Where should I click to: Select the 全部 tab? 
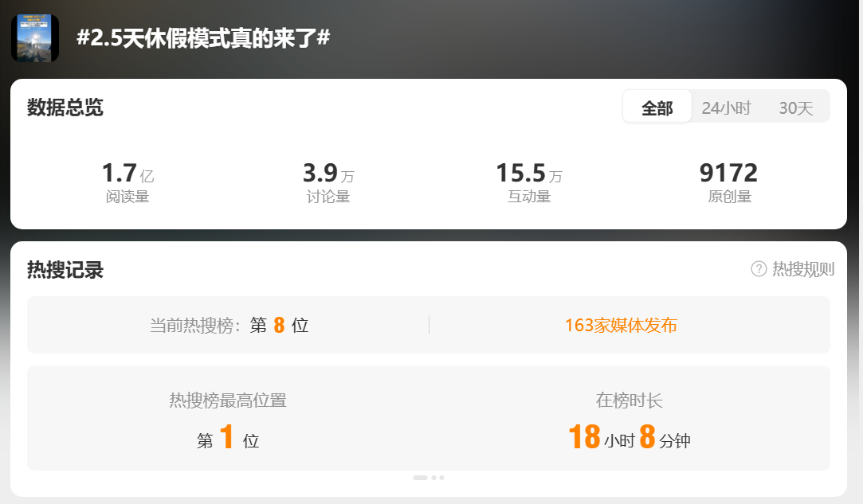click(x=657, y=107)
